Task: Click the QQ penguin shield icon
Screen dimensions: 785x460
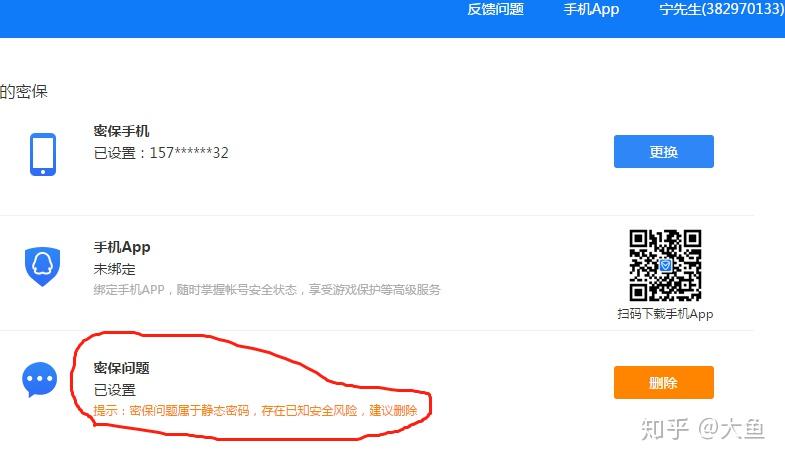Action: coord(43,266)
